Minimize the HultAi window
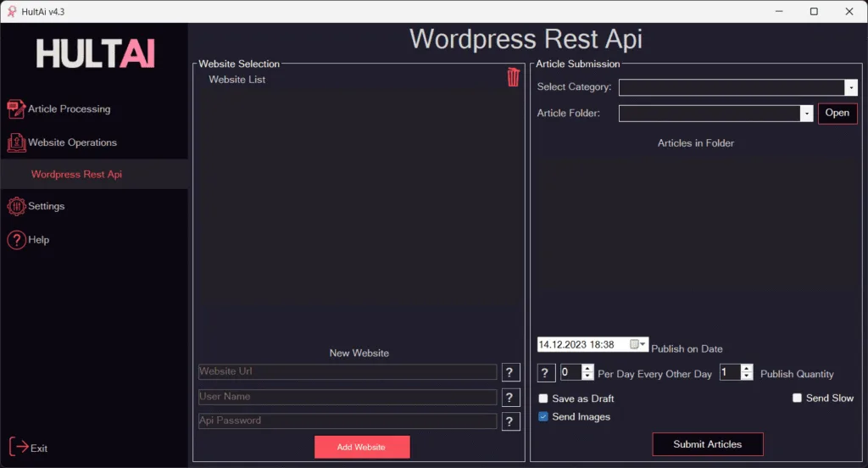This screenshot has height=468, width=868. tap(779, 11)
